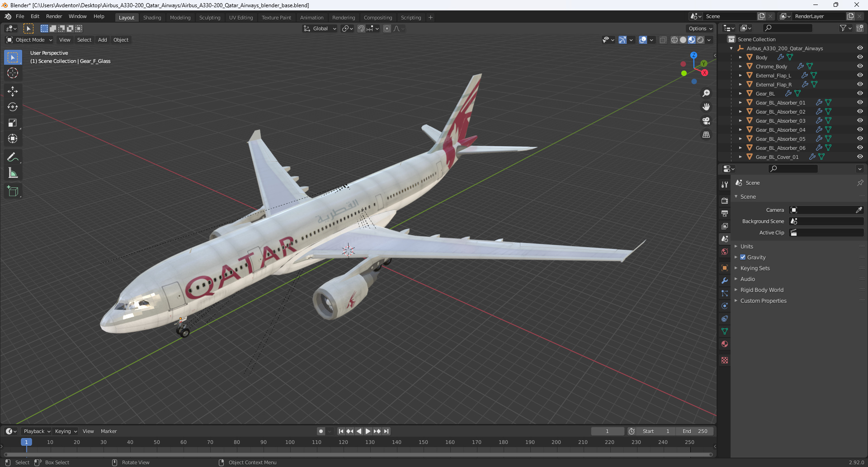Screen dimensions: 868x467
Task: Click the red X axis gizmo
Action: pos(704,73)
